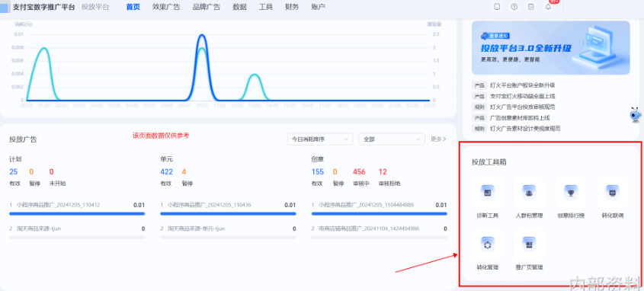
Task: Click the 更多 link in 投放广告
Action: pos(438,139)
